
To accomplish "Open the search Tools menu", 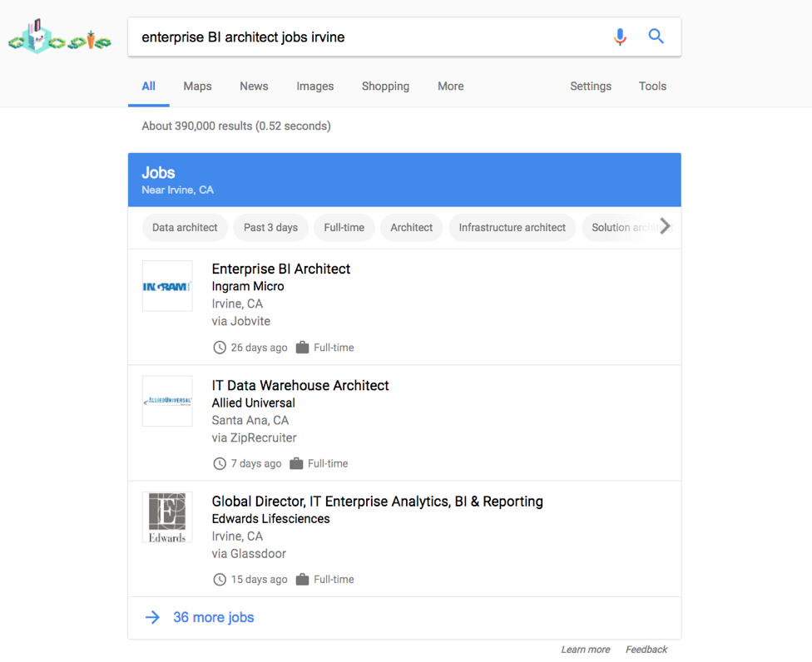I will 652,86.
